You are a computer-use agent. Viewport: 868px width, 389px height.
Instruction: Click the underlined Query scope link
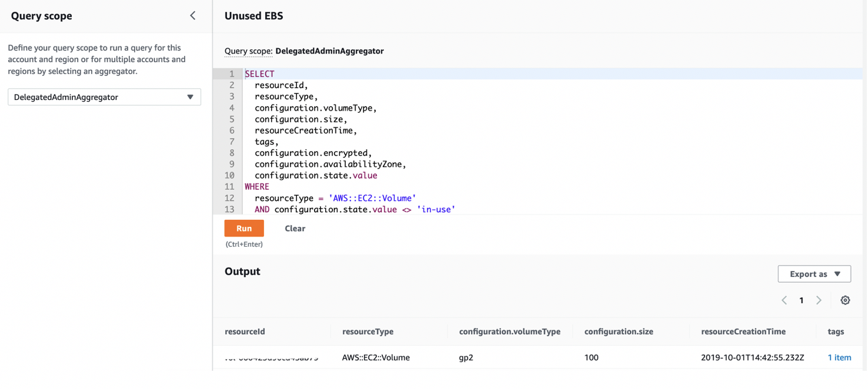click(248, 51)
